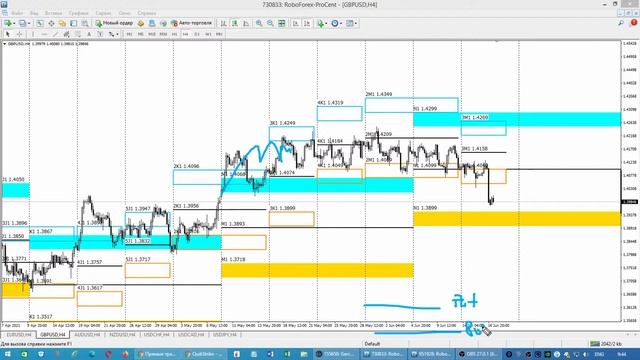The height and width of the screenshot is (360, 640).
Task: Activate the standard cursor mode
Action: tap(8, 34)
